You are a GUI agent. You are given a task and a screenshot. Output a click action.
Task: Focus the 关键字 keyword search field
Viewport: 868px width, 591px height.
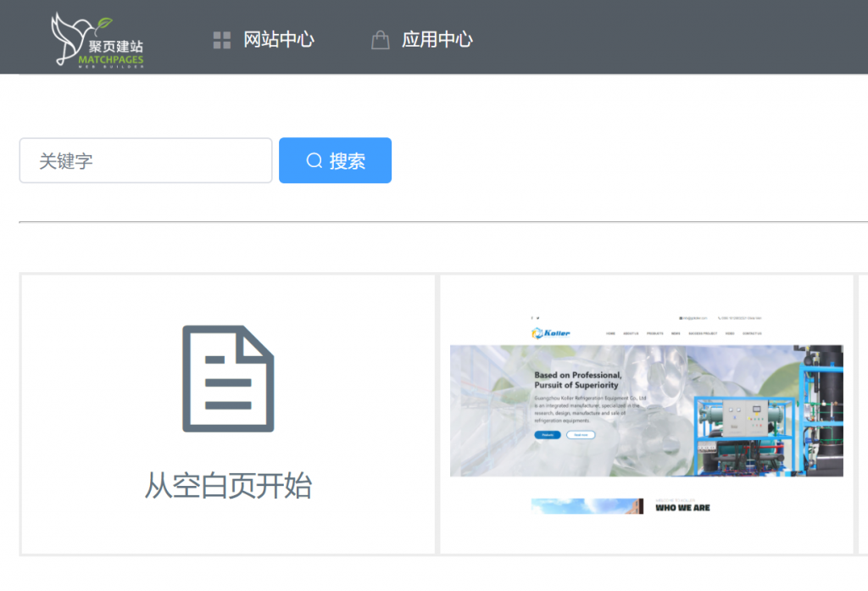(146, 161)
